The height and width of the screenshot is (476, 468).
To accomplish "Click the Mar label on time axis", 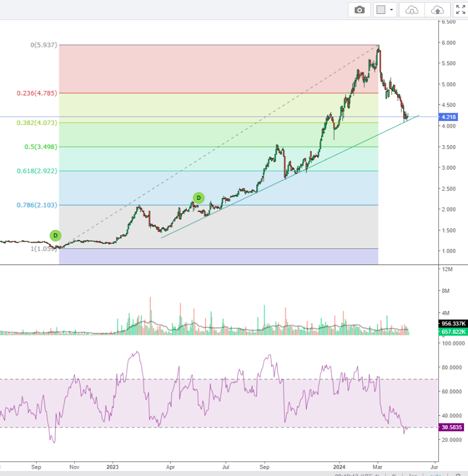I will [378, 467].
